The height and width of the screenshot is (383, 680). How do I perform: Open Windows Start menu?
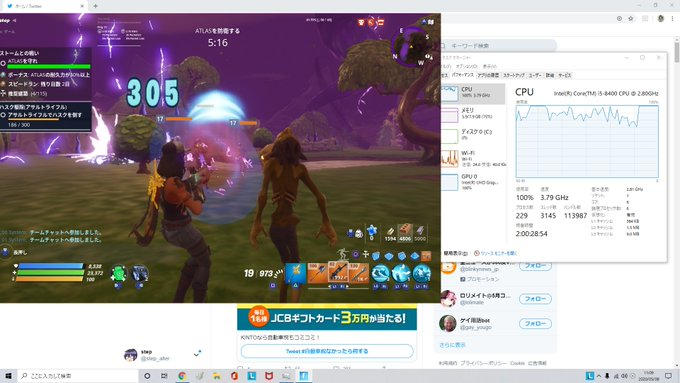click(x=8, y=376)
